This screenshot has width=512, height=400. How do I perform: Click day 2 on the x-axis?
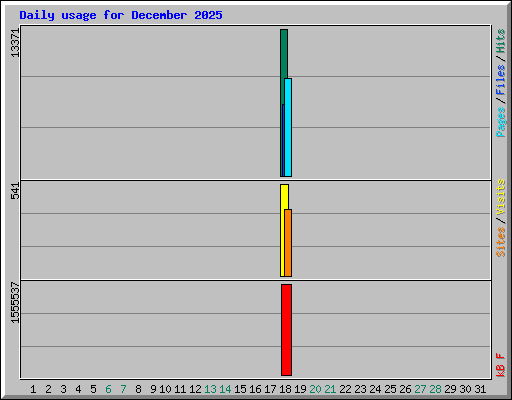[x=48, y=389]
